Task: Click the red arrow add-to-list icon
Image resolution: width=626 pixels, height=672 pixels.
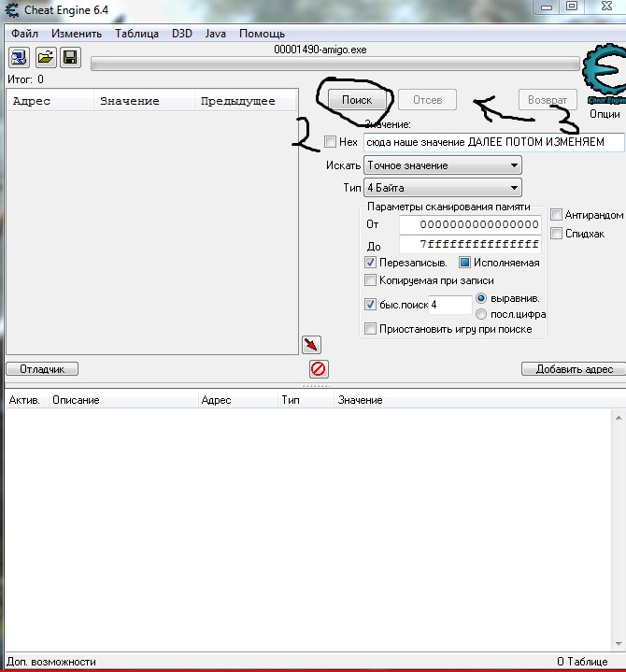Action: [x=311, y=345]
